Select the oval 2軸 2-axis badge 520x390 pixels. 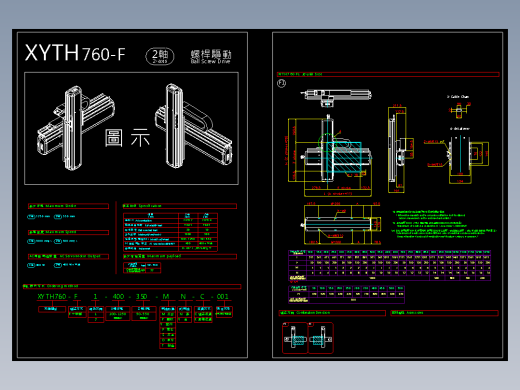[160, 56]
